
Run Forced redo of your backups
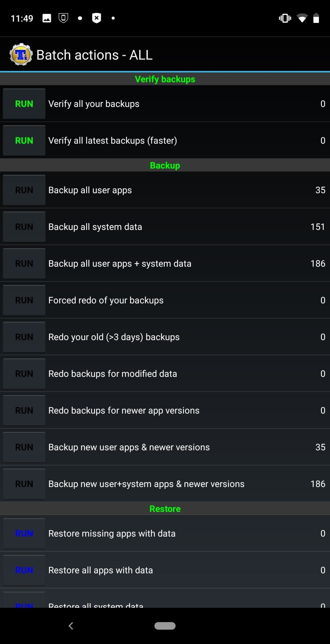[x=24, y=300]
